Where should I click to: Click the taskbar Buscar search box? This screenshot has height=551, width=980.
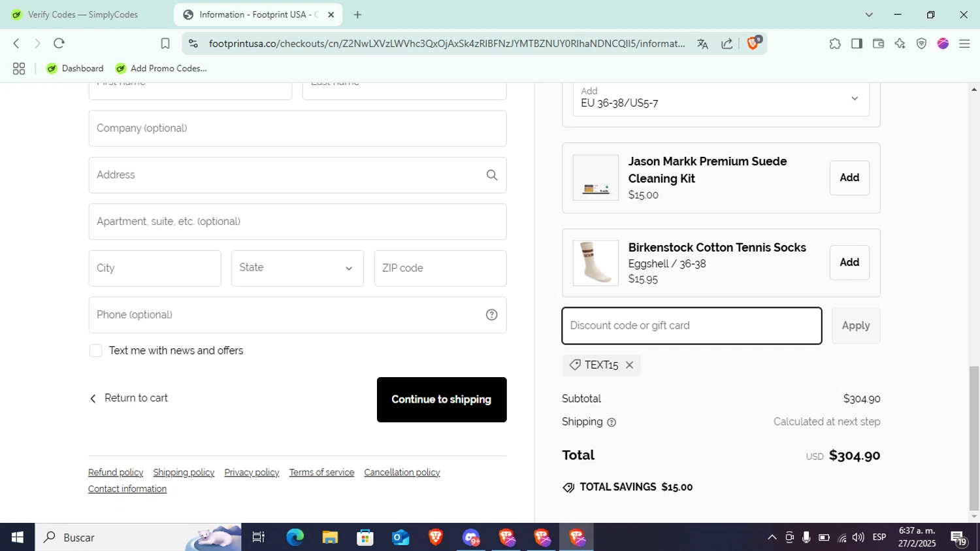pos(138,537)
